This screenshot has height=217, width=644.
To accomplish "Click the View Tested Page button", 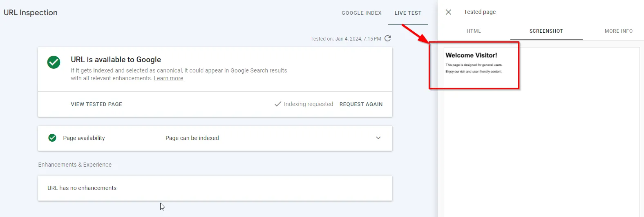I will [96, 104].
